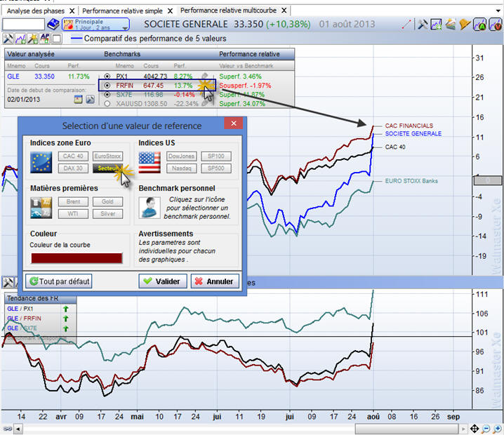Click the yellow bell alerts icon
This screenshot has height=435, width=504.
pos(465,24)
